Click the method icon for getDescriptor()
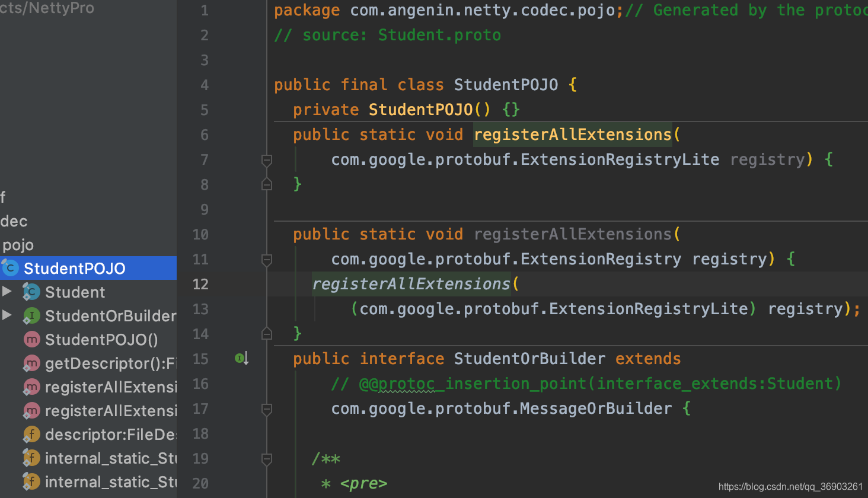This screenshot has height=498, width=868. [x=31, y=363]
